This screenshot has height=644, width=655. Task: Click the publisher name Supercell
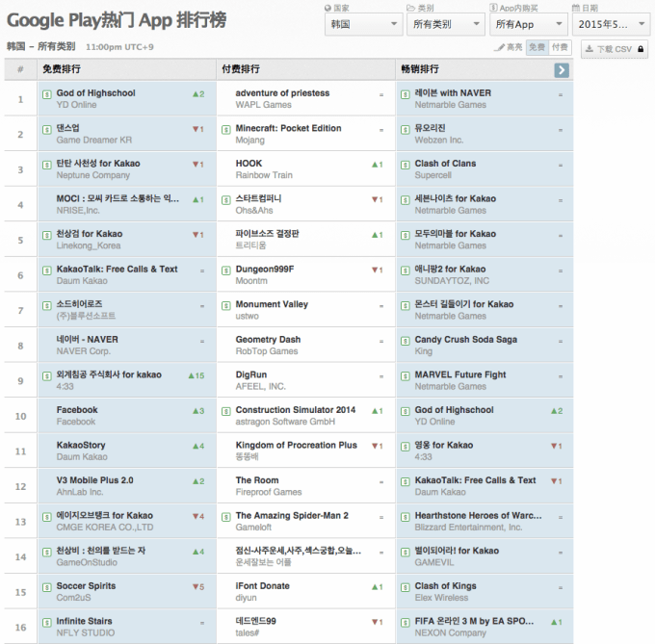coord(432,175)
